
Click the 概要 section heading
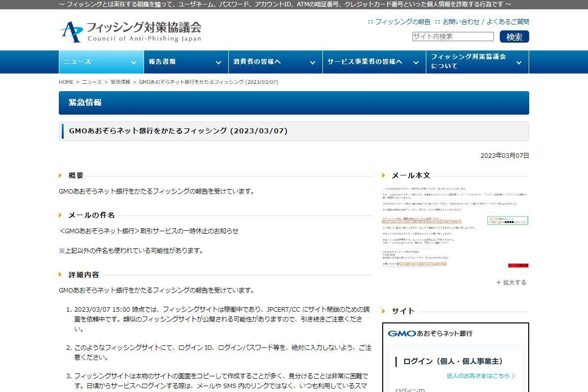(76, 175)
